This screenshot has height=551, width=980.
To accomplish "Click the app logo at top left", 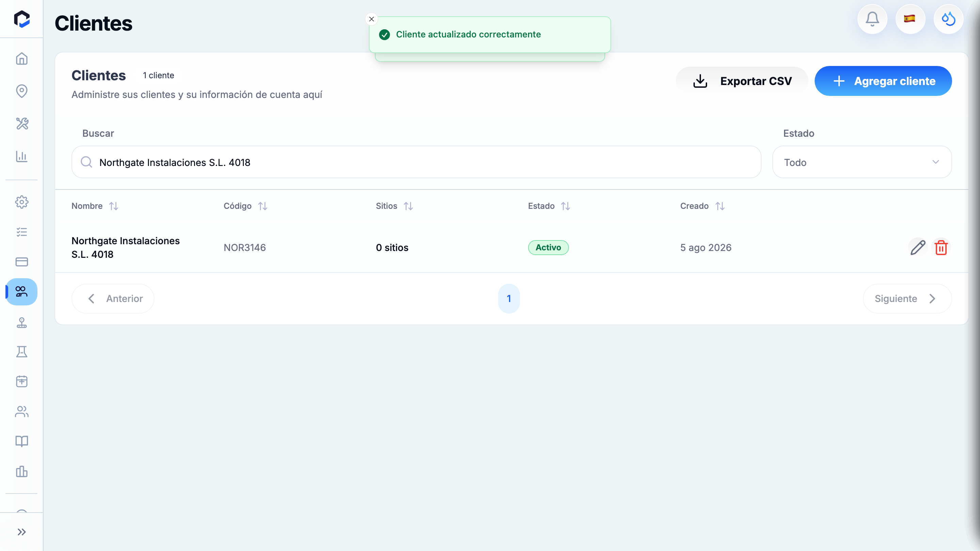I will coord(22,19).
